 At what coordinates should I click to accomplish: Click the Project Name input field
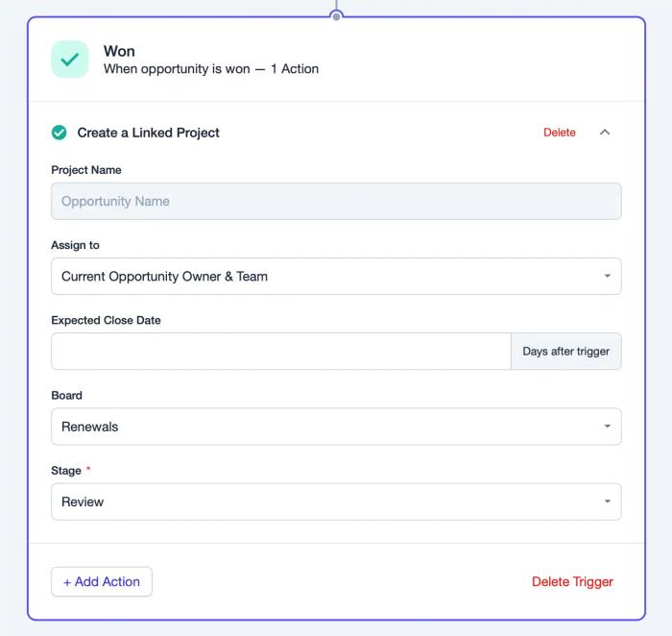click(x=336, y=201)
